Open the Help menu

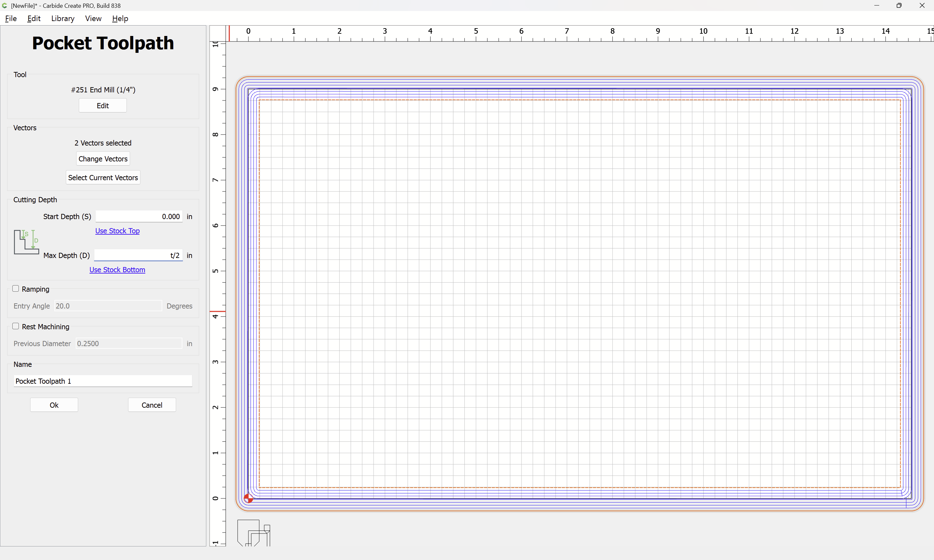tap(120, 18)
